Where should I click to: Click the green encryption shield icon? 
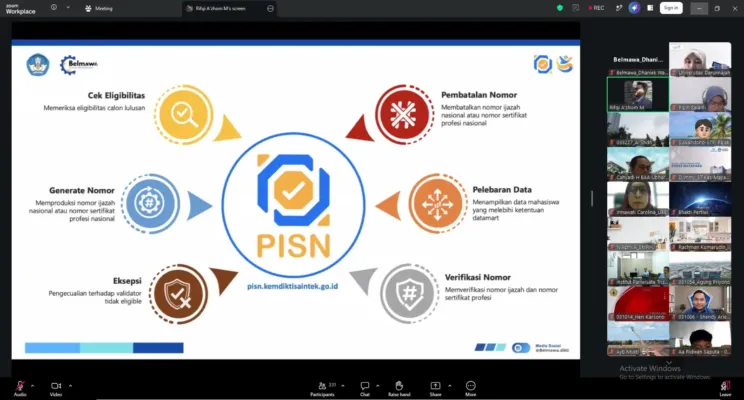tap(560, 8)
